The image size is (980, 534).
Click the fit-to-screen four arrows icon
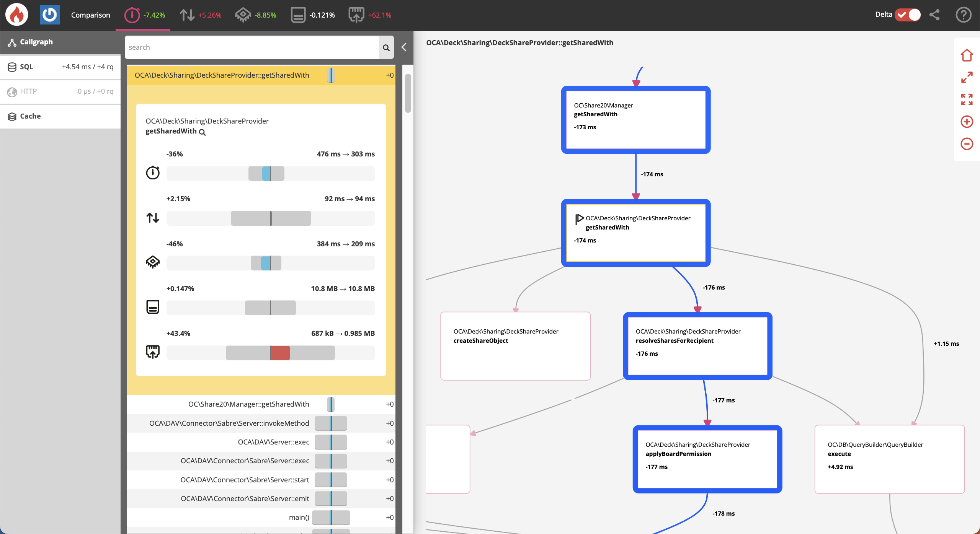[967, 99]
